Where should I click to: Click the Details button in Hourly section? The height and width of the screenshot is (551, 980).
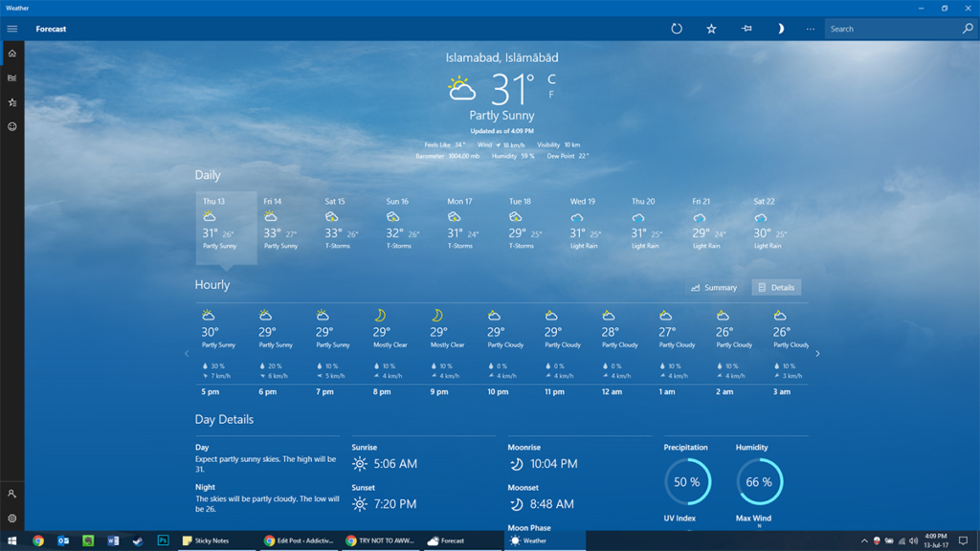click(x=776, y=287)
